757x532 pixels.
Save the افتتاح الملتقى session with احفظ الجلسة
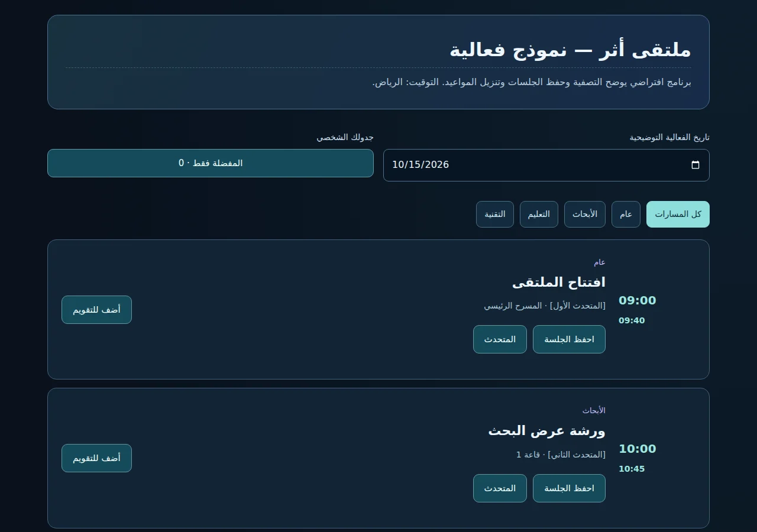569,339
